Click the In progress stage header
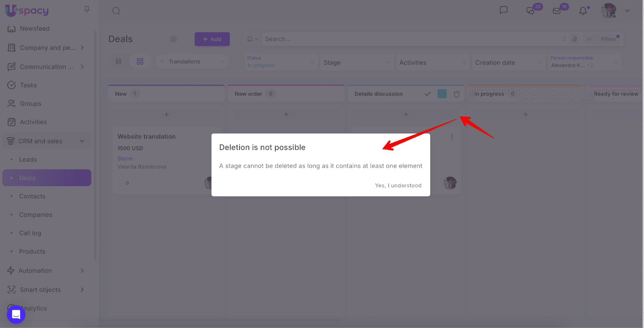The height and width of the screenshot is (328, 644). pyautogui.click(x=526, y=94)
